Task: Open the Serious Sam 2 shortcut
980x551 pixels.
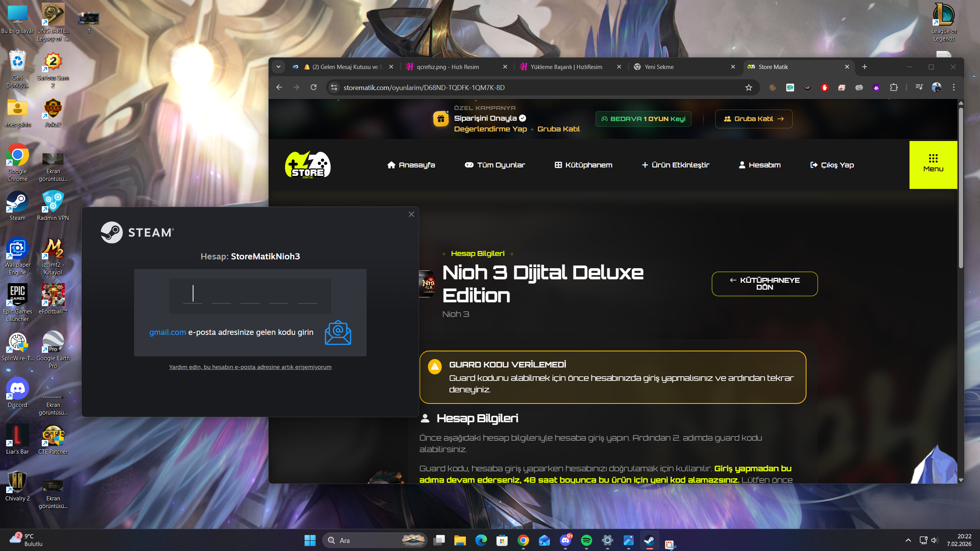Action: 53,70
